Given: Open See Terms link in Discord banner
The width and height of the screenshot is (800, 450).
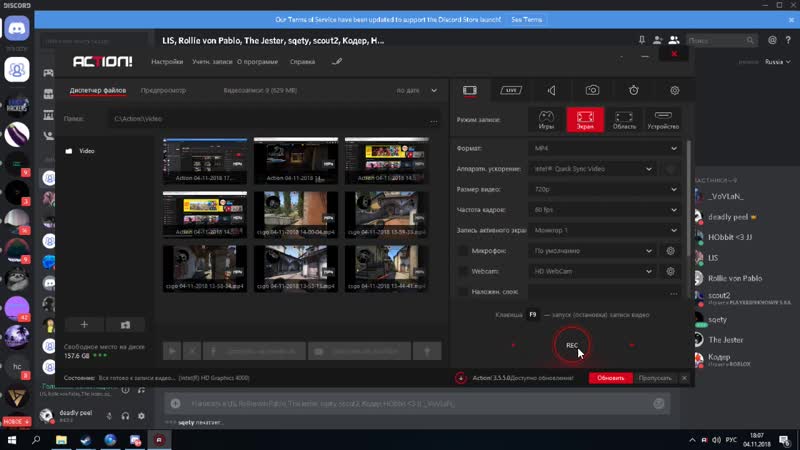Looking at the screenshot, I should pyautogui.click(x=527, y=19).
